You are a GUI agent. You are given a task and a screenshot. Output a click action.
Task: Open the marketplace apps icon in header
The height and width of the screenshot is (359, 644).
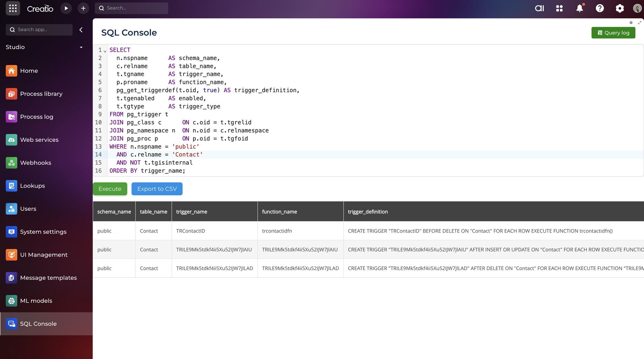pyautogui.click(x=559, y=8)
